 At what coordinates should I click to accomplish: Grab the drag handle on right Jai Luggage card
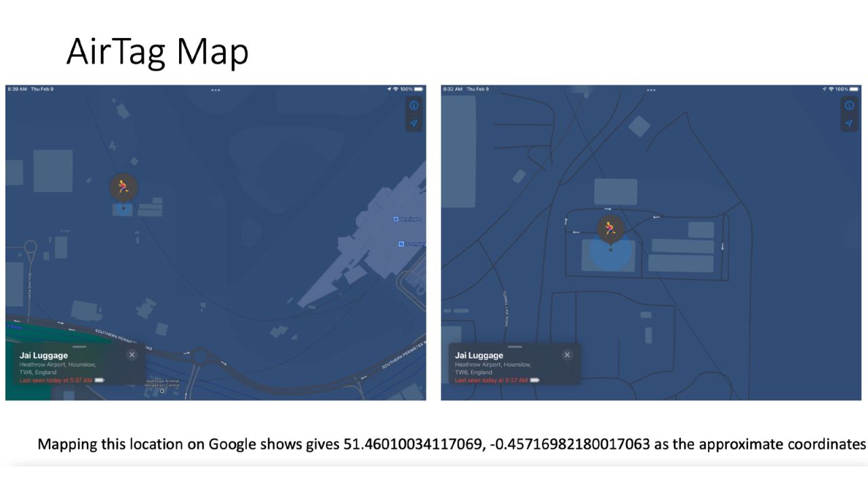[515, 346]
